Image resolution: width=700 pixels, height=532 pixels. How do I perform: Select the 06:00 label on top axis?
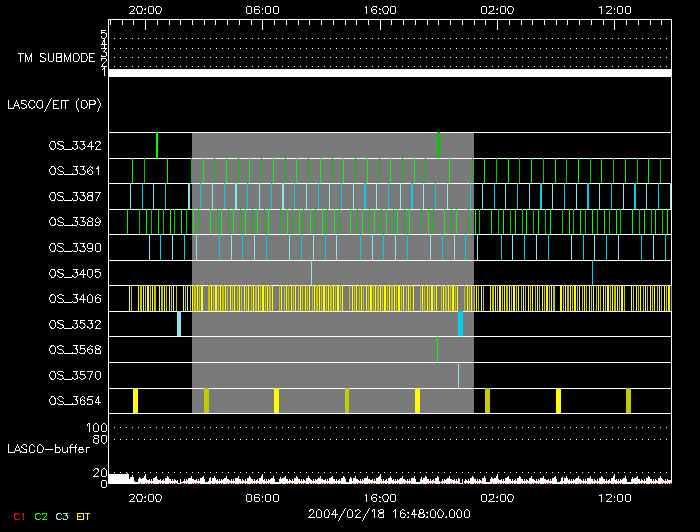tap(262, 9)
